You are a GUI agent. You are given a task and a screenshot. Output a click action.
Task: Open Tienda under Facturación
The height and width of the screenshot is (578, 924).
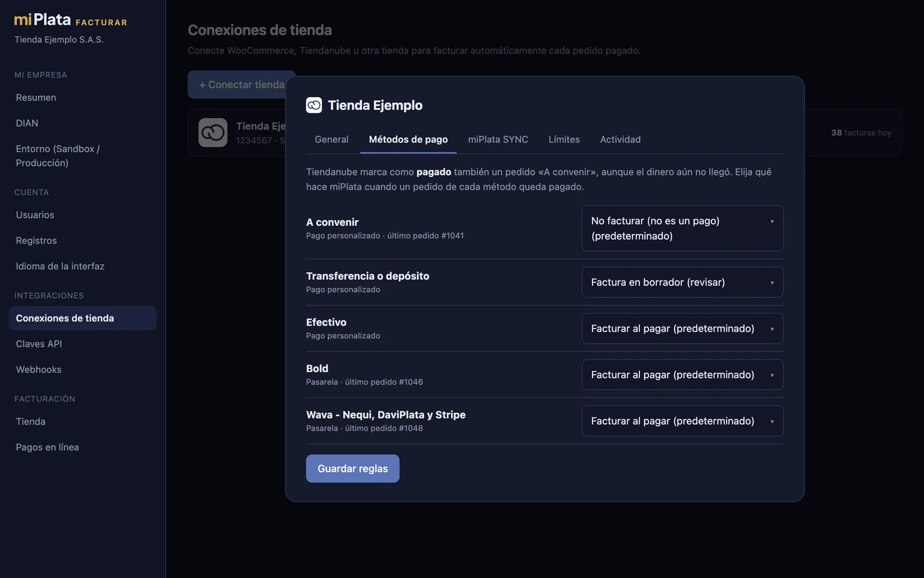click(x=83, y=422)
